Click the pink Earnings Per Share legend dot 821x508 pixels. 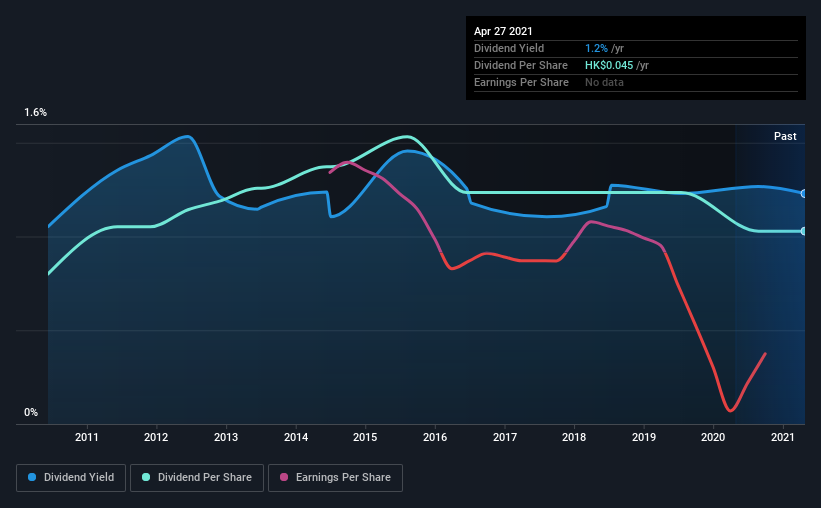(284, 477)
